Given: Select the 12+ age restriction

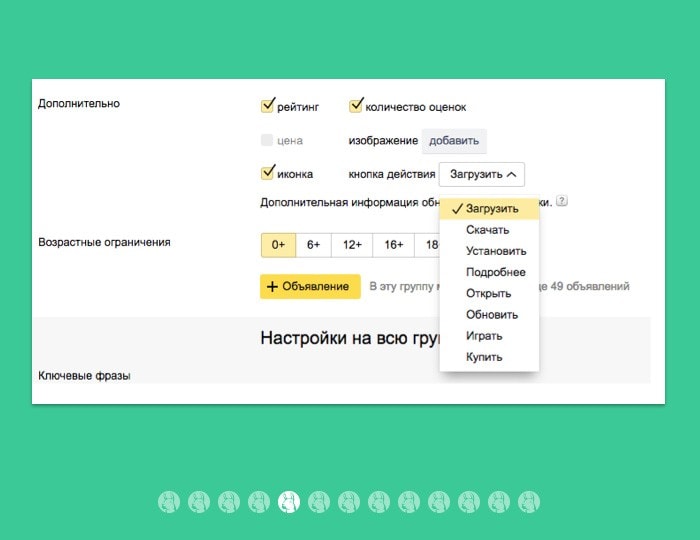Looking at the screenshot, I should (x=352, y=245).
